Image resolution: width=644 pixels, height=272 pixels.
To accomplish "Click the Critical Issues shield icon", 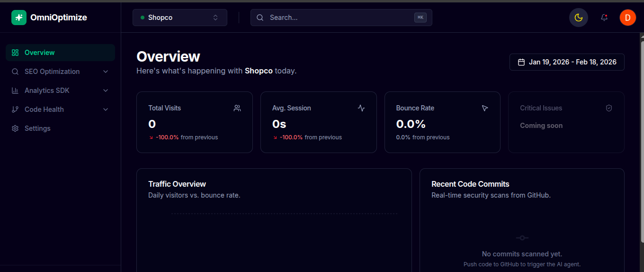I will (x=609, y=108).
